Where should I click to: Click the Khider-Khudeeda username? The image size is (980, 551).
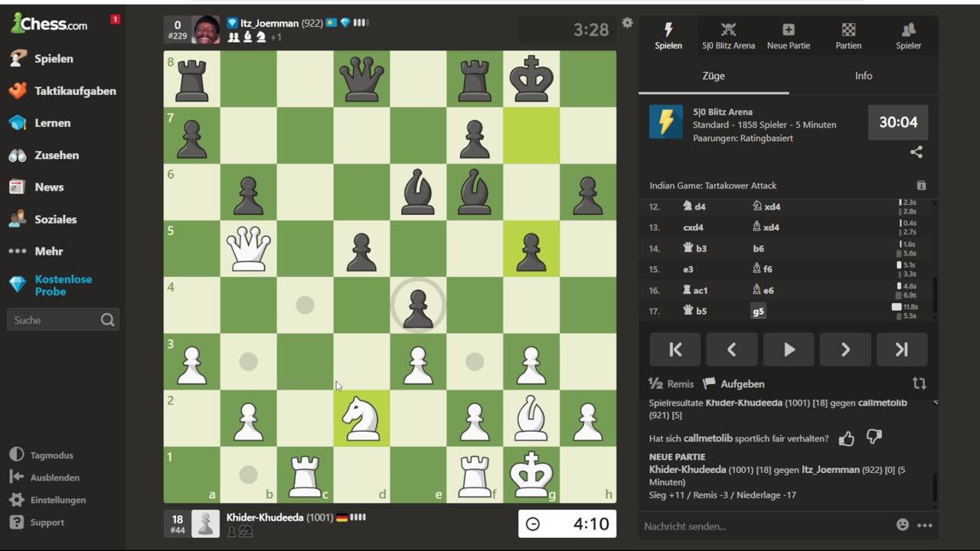tap(265, 518)
